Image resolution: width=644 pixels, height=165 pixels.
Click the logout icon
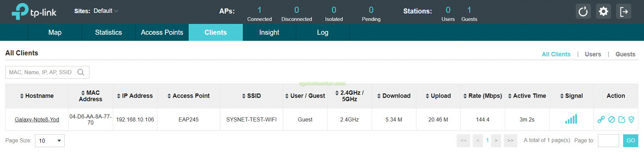click(623, 11)
